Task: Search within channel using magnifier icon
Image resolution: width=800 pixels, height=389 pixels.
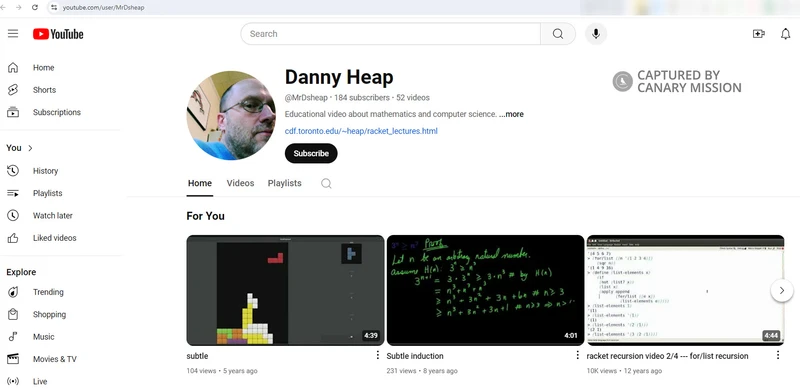Action: point(326,183)
